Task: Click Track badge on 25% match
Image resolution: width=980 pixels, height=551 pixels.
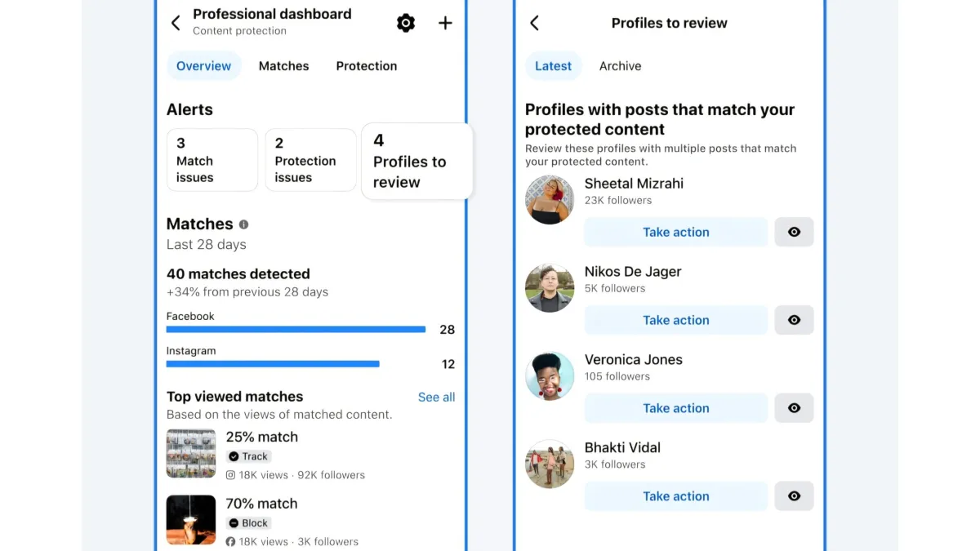Action: tap(249, 456)
